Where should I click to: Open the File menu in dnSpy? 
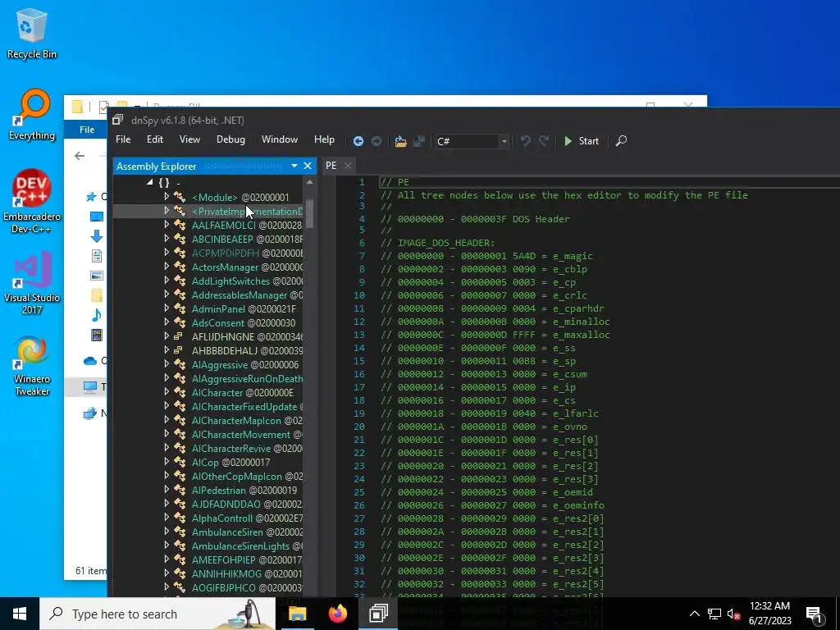tap(123, 139)
